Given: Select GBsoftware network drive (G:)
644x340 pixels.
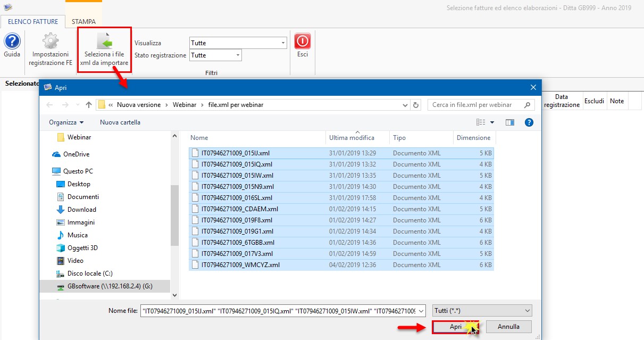Looking at the screenshot, I should pyautogui.click(x=105, y=286).
